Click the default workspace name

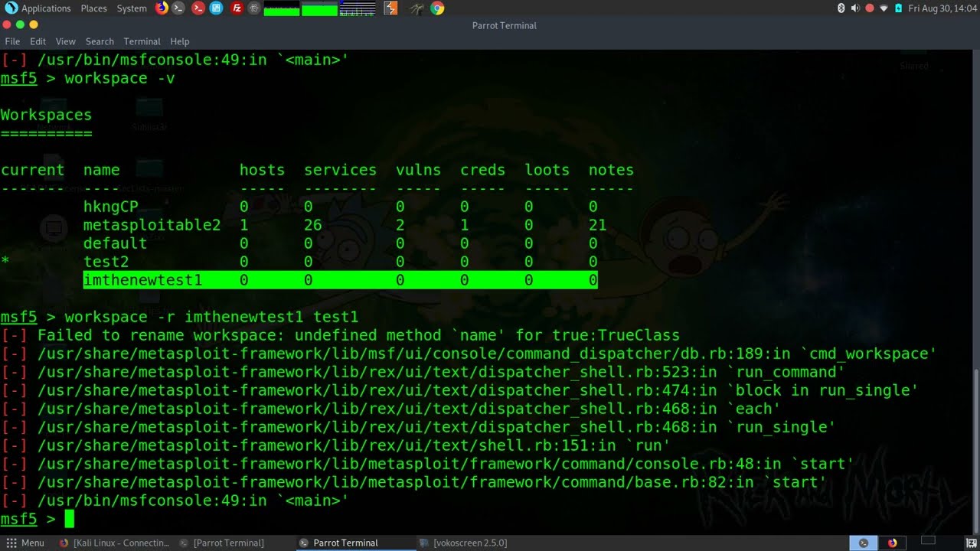[x=115, y=243]
